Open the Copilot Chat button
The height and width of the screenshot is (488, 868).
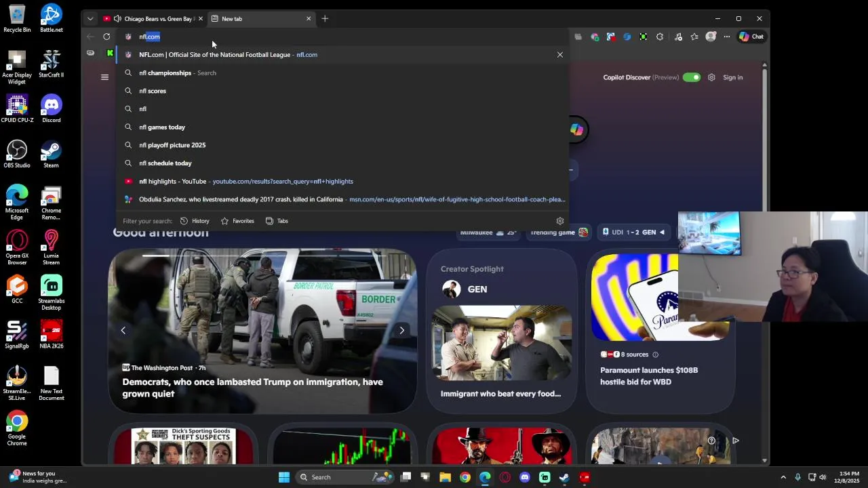[751, 37]
